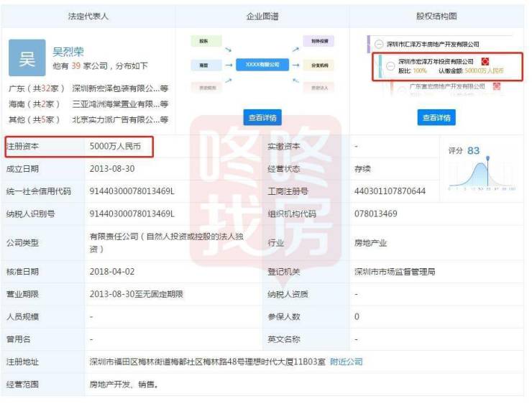
Task: Click red icon beside 广东富宏房地产开发有限公司
Action: coord(497,86)
